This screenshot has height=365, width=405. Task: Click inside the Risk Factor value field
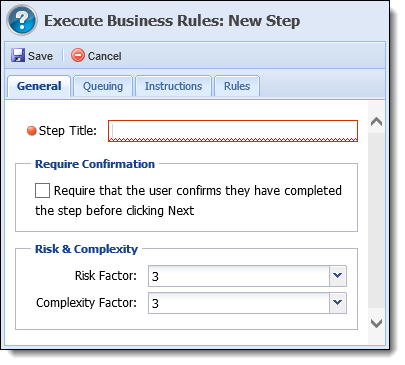pyautogui.click(x=239, y=276)
